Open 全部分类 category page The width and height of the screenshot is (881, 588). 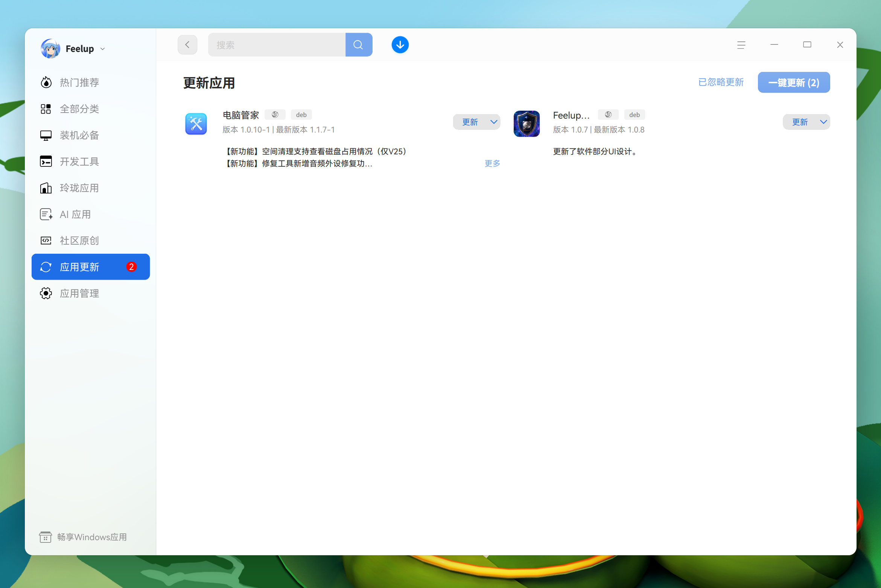[91, 109]
